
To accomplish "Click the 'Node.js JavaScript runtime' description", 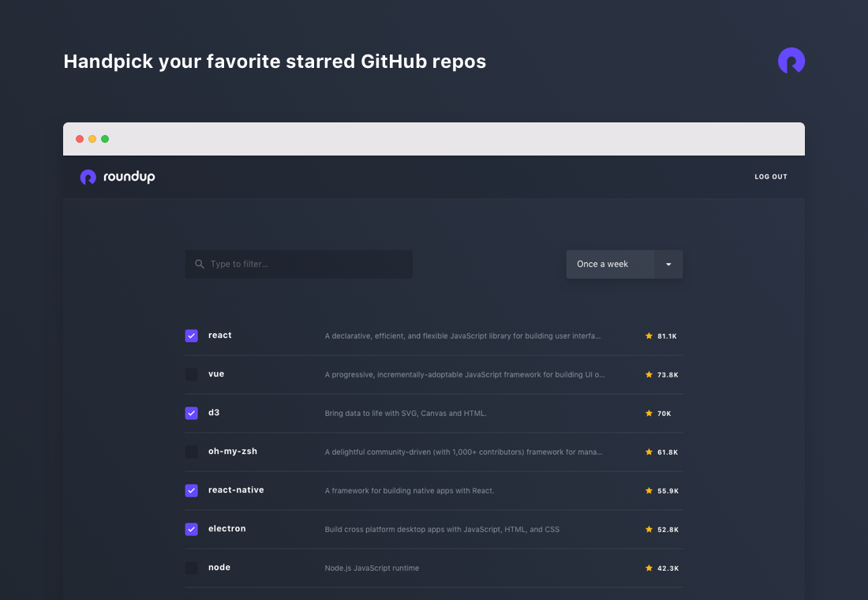I will pos(372,568).
